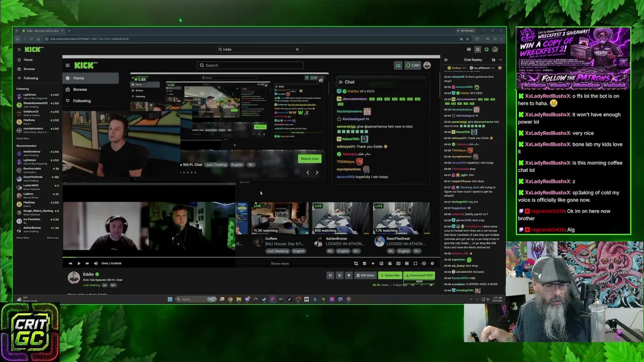Collapse Recommended list with Show Less

[53, 238]
